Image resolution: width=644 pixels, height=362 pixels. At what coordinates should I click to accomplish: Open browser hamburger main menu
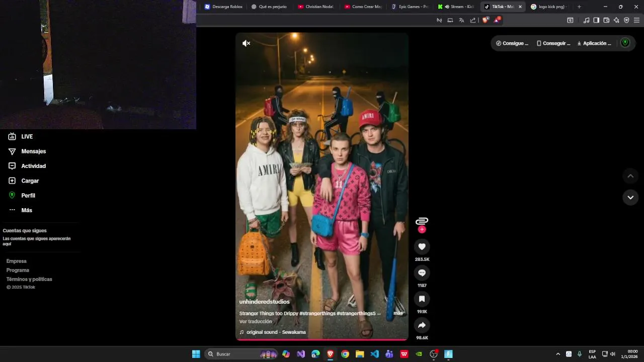click(637, 20)
